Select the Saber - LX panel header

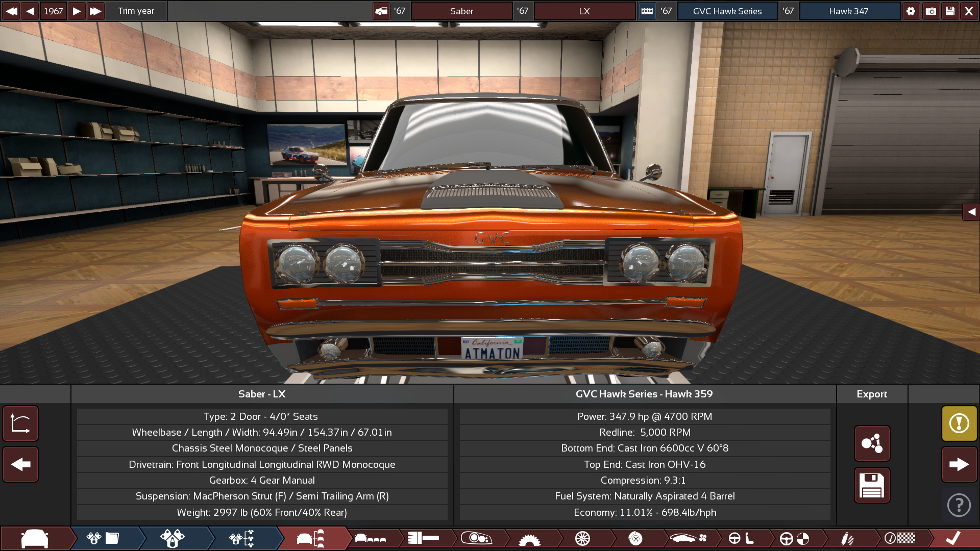tap(262, 394)
